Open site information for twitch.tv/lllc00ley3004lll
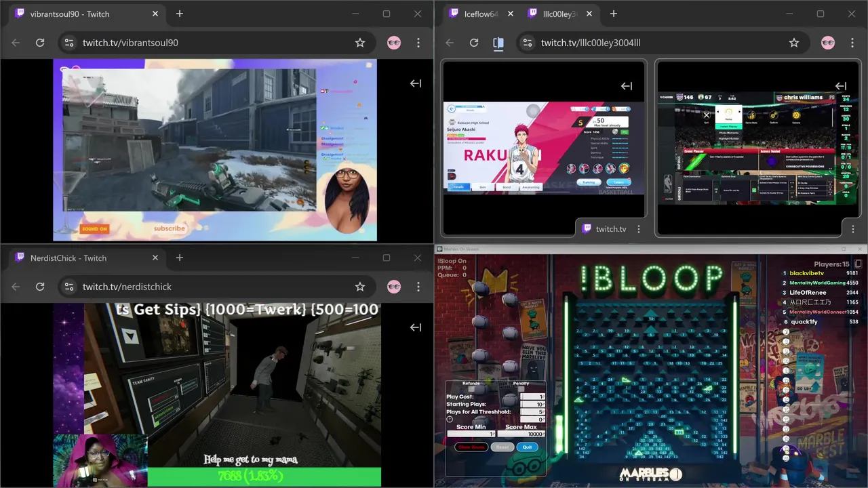868x488 pixels. pyautogui.click(x=527, y=43)
